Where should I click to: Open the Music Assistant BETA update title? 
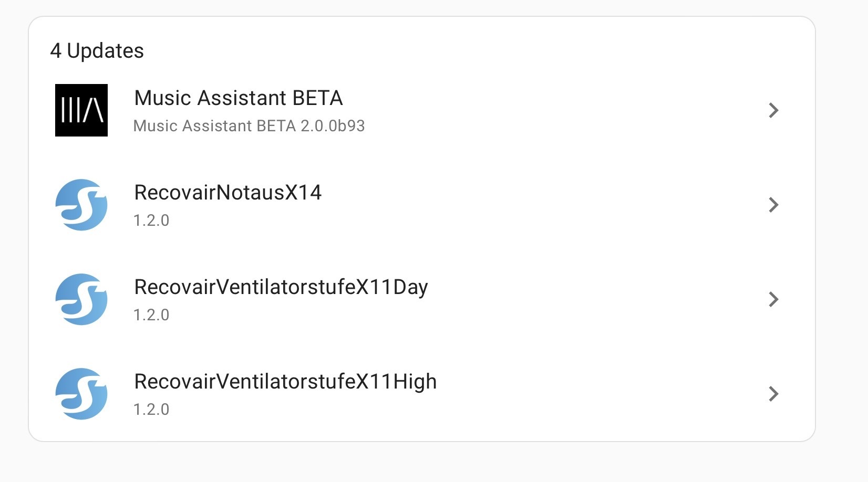[x=239, y=98]
